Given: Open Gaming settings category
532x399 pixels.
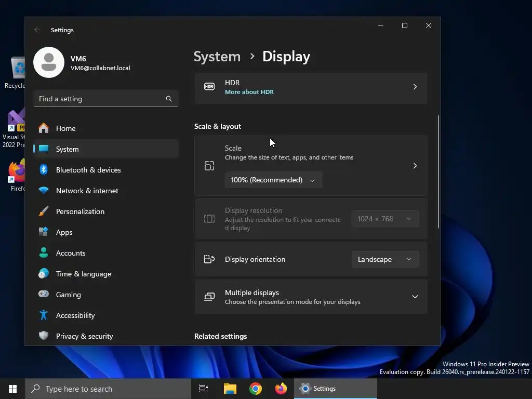Looking at the screenshot, I should (x=106, y=294).
